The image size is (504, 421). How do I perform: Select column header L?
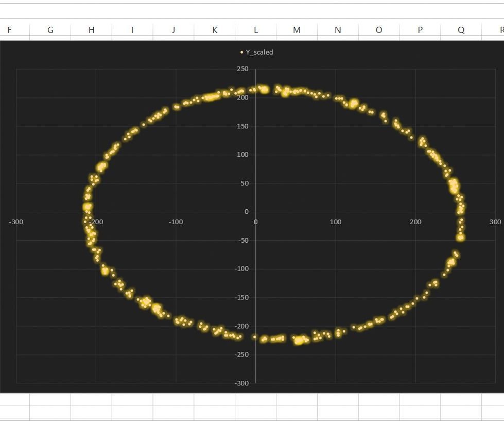coord(255,29)
